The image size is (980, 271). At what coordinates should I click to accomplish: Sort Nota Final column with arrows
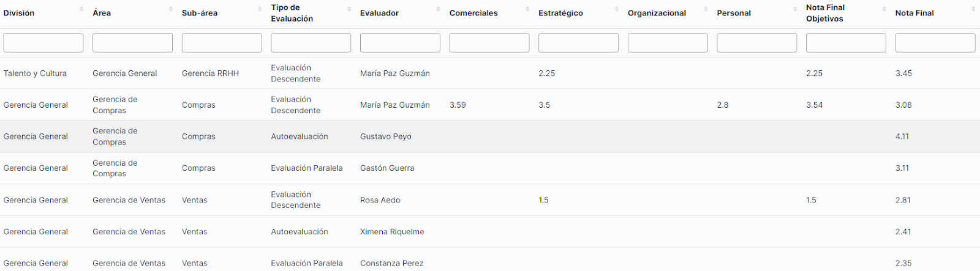pos(973,9)
